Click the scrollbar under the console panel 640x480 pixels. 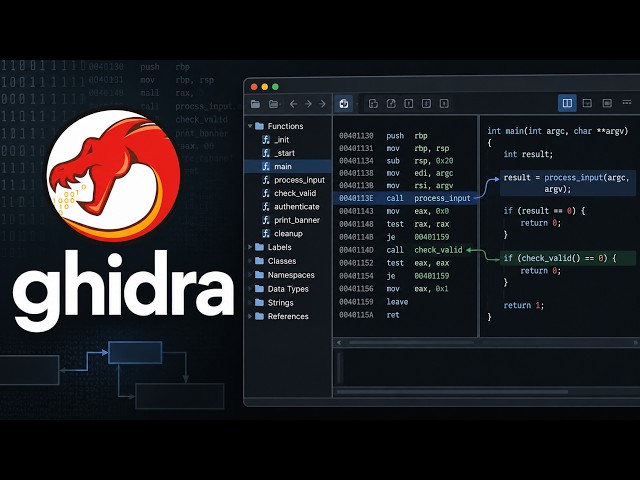click(x=452, y=392)
